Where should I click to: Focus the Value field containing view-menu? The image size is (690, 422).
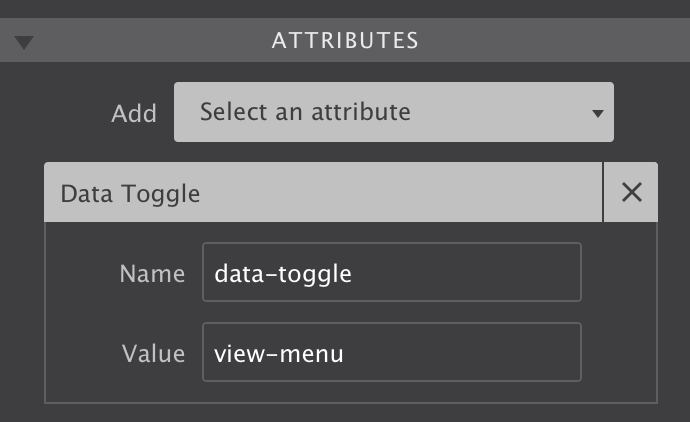click(392, 352)
